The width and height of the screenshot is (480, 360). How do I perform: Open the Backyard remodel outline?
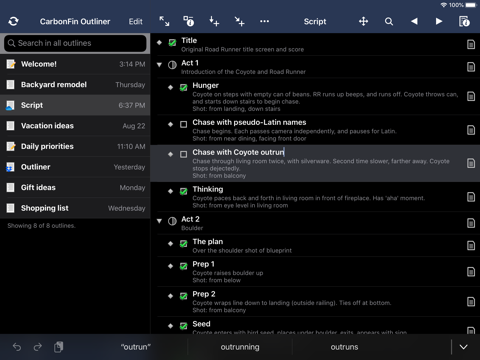point(75,85)
